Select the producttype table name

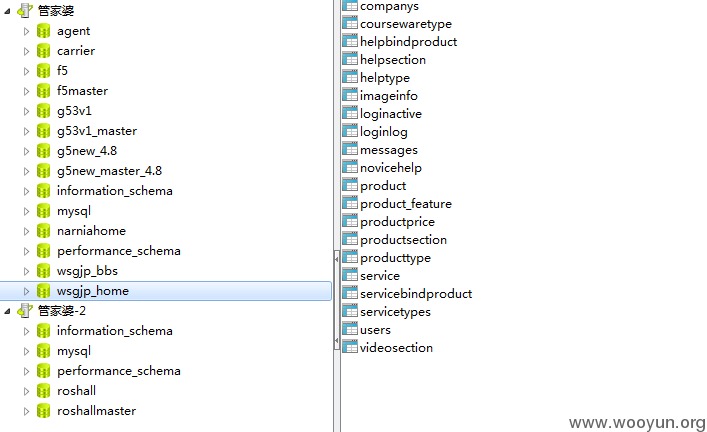[395, 258]
